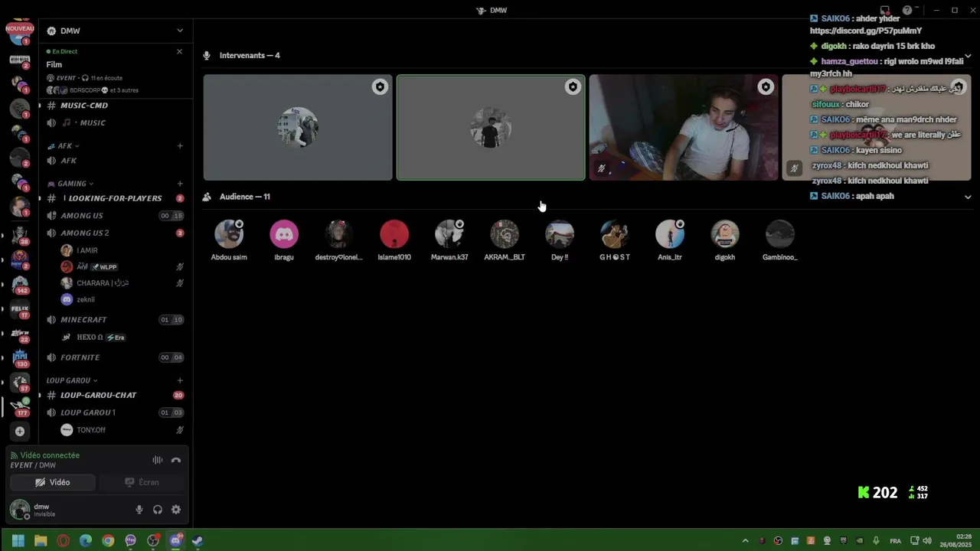The image size is (980, 551).
Task: Open server icon with 177 badge
Action: point(20,406)
